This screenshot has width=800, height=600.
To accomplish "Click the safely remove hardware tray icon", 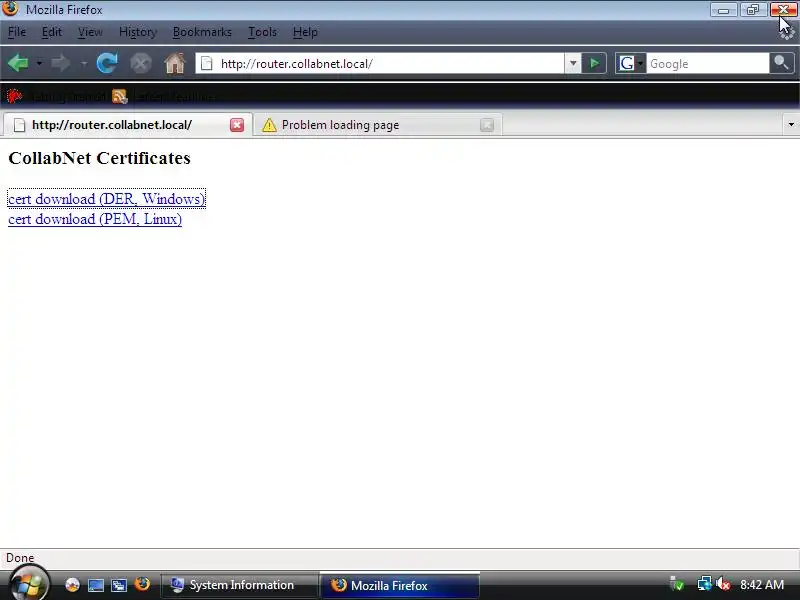I will pyautogui.click(x=677, y=584).
